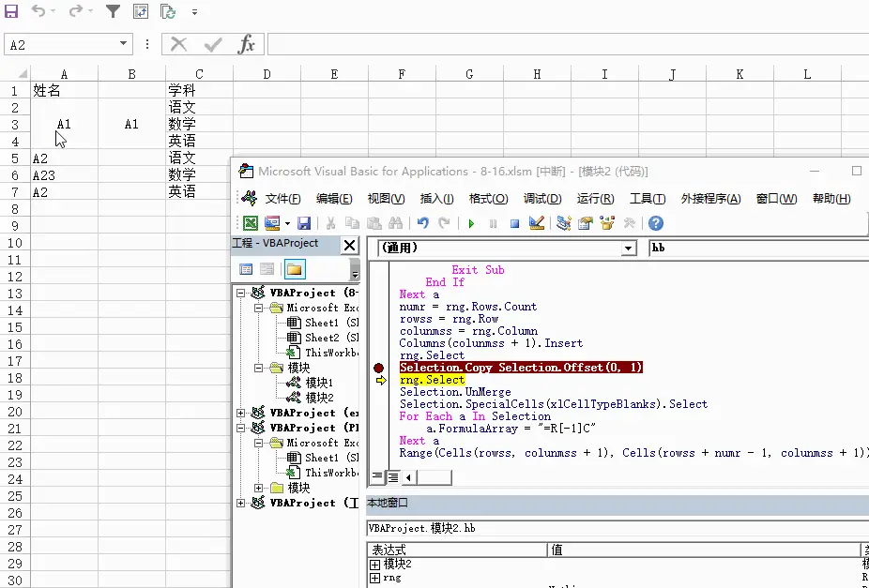Screen dimensions: 869x588
Task: Open the 文件(F) menu
Action: [282, 199]
